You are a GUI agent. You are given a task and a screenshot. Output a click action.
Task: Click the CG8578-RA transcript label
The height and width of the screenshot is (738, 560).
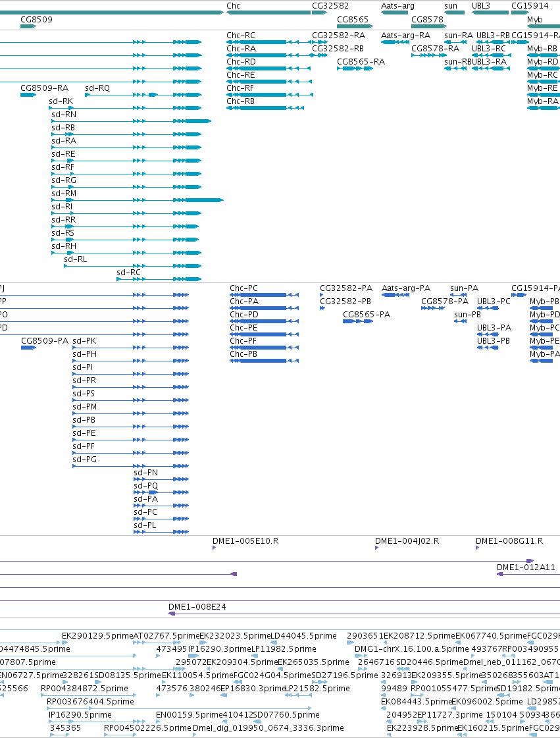(x=435, y=49)
